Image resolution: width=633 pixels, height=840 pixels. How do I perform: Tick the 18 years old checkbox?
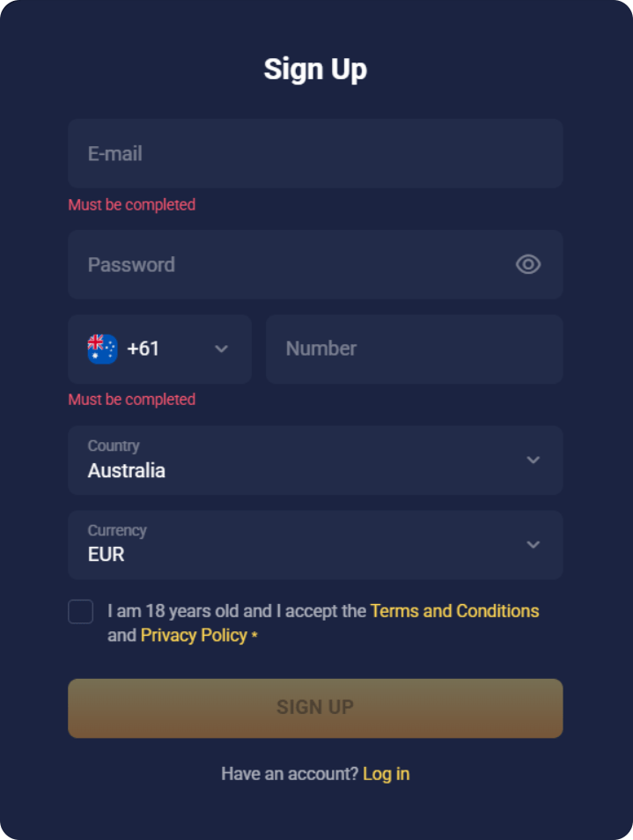click(81, 612)
